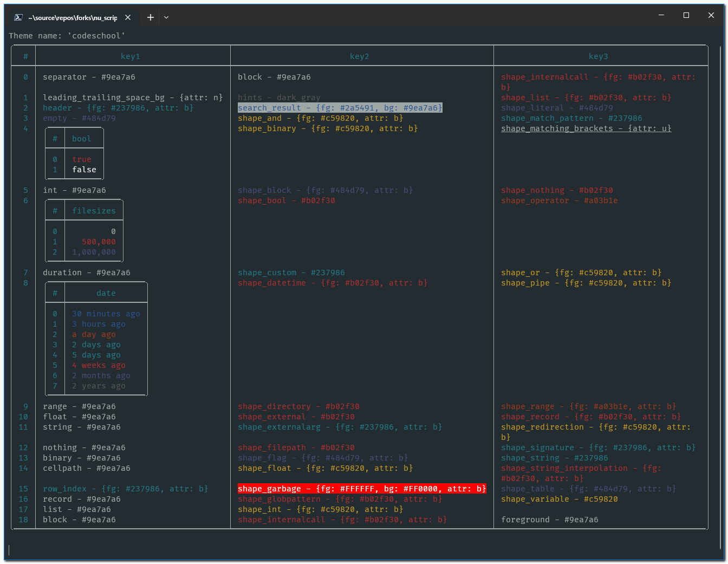728x564 pixels.
Task: Click 'true' in the bool table
Action: click(82, 159)
